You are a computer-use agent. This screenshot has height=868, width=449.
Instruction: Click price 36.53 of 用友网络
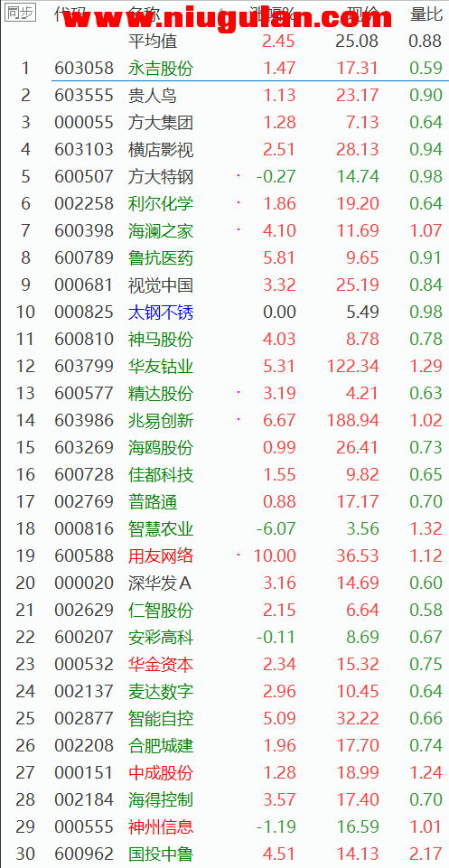pyautogui.click(x=358, y=556)
